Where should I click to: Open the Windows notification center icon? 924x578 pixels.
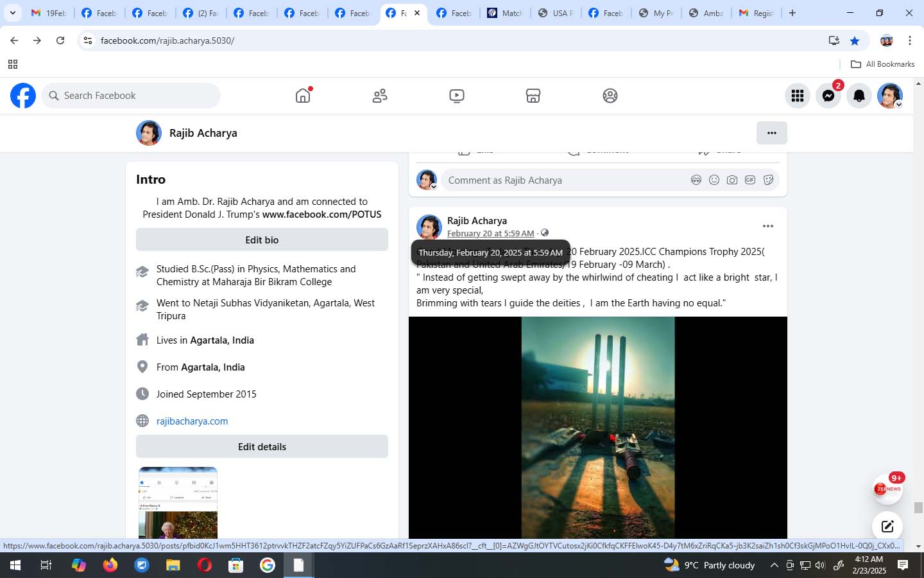(902, 565)
